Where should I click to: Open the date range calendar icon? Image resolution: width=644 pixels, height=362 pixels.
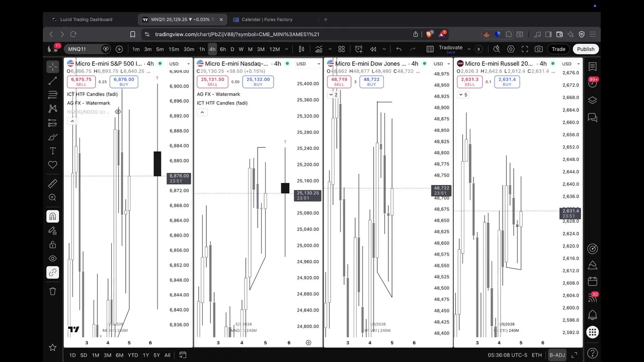point(183,355)
